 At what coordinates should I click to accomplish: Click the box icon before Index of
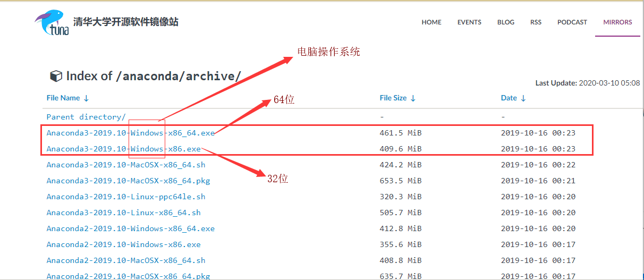point(56,77)
